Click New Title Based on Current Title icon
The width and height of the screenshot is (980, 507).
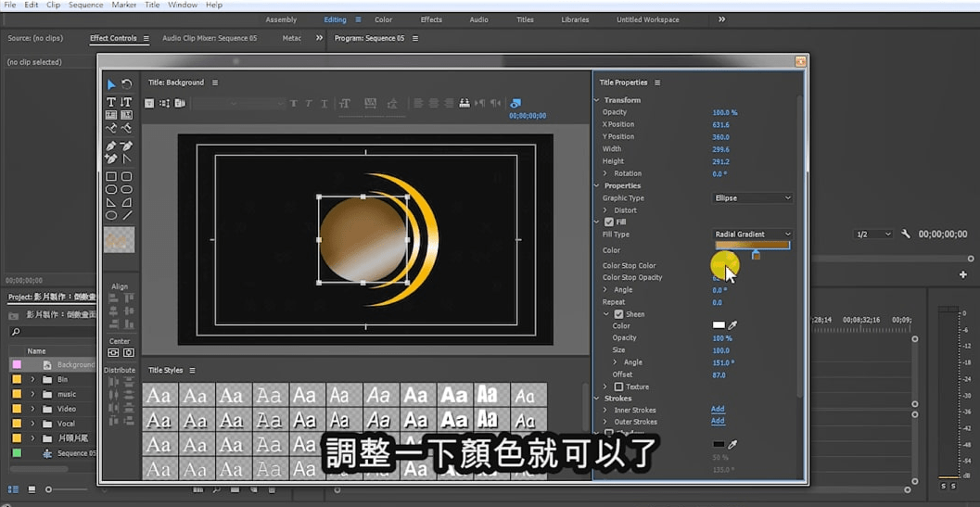(149, 104)
